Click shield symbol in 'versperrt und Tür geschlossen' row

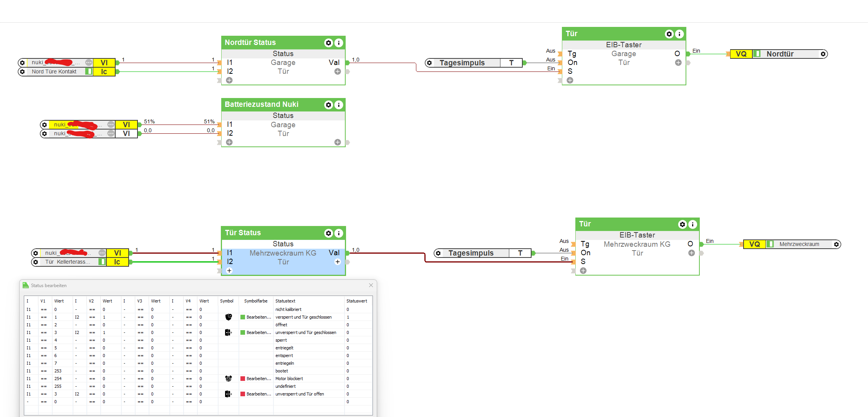point(229,317)
